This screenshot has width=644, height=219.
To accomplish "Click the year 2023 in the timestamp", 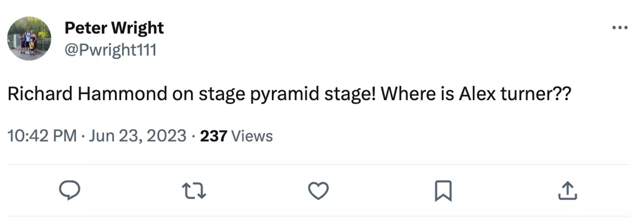I will (x=168, y=135).
